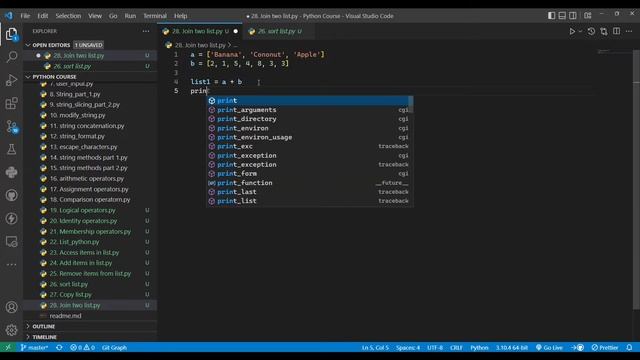Toggle secondary side bar layout icon
The image size is (640, 360).
point(573,16)
